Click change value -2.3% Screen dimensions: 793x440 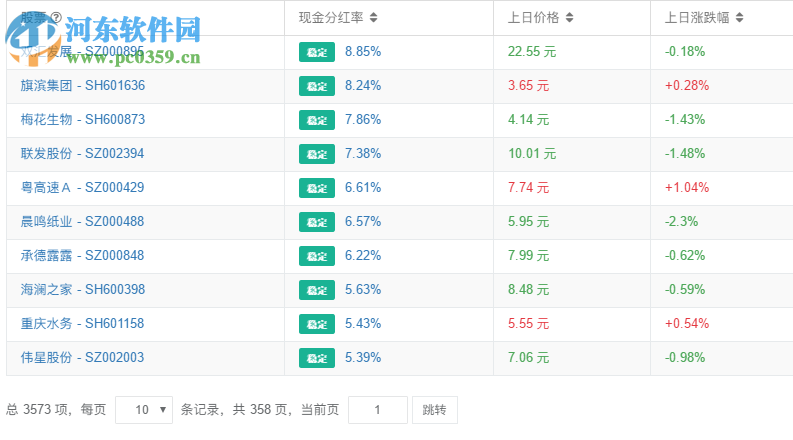(681, 222)
